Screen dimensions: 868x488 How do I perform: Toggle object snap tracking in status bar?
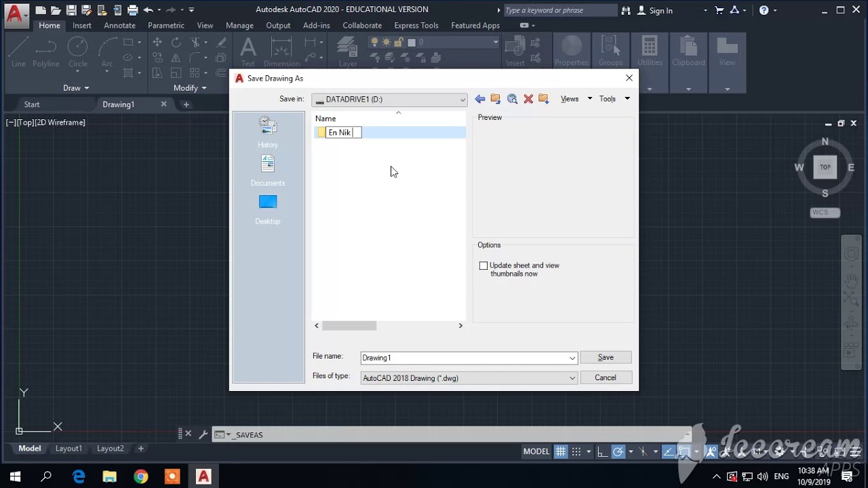tap(669, 451)
